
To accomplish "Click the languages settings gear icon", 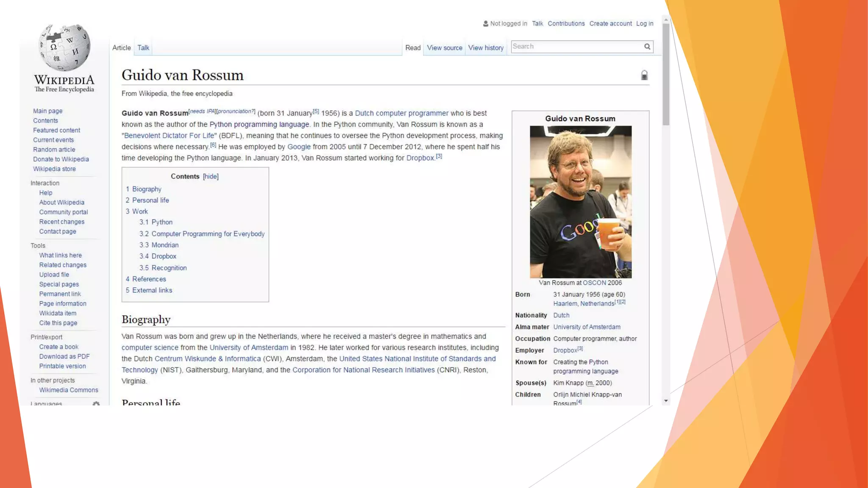I will (96, 403).
